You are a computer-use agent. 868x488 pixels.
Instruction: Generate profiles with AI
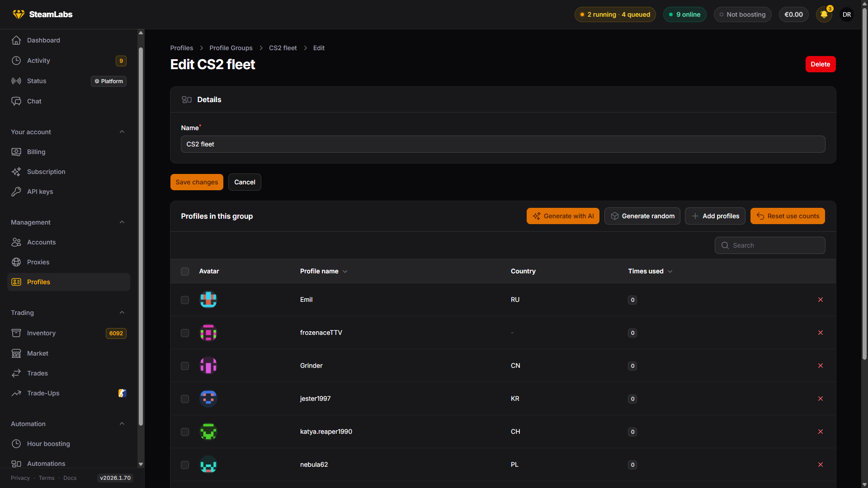tap(563, 216)
